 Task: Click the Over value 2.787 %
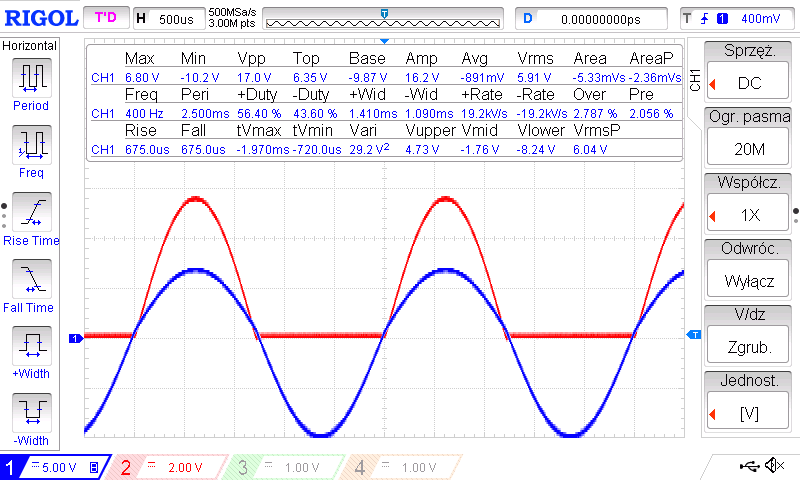click(595, 114)
